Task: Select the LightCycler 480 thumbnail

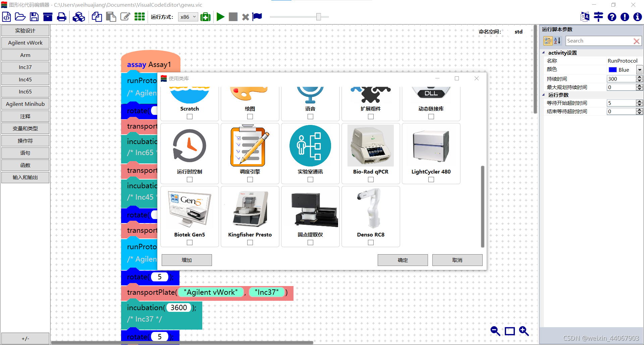Action: (x=431, y=146)
